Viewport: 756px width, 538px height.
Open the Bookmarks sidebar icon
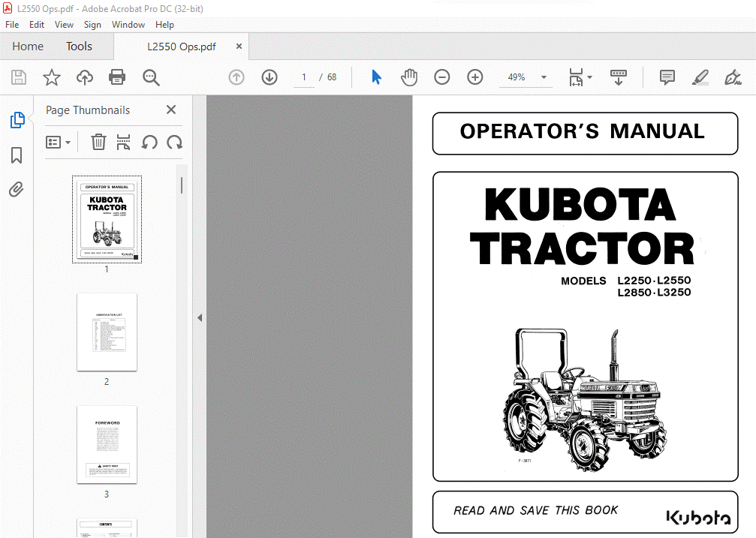[x=17, y=155]
